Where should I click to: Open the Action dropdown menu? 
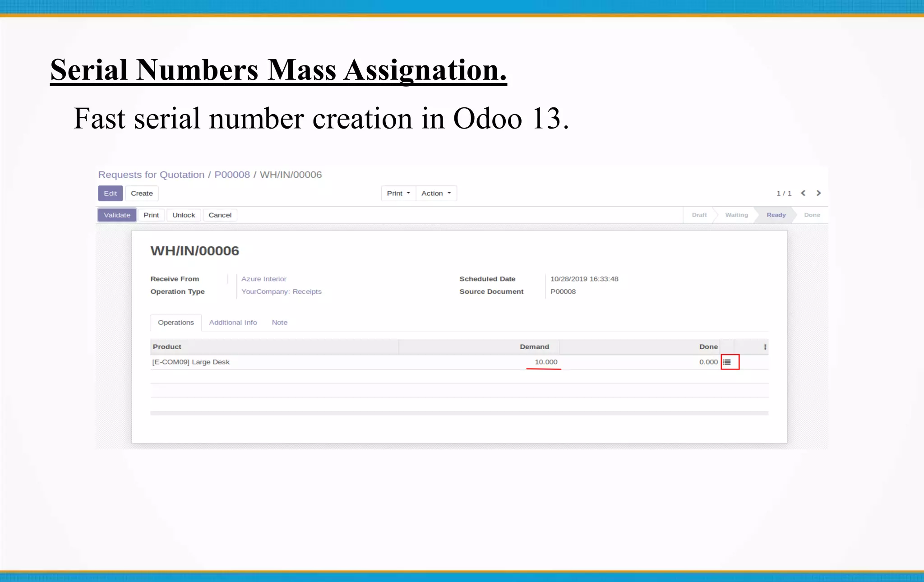point(436,193)
